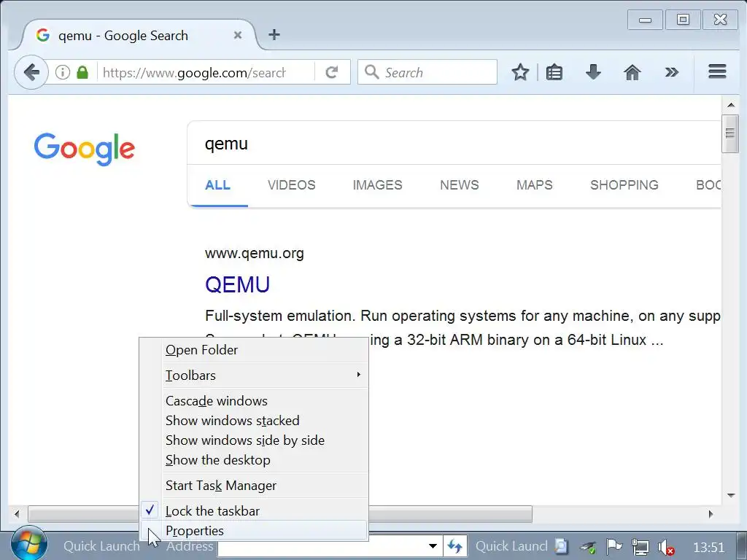Expand the Toolbars submenu
747x560 pixels.
tap(254, 376)
